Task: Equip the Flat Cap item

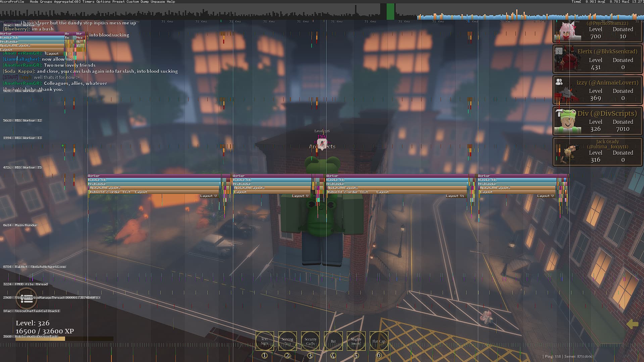Action: point(379,341)
